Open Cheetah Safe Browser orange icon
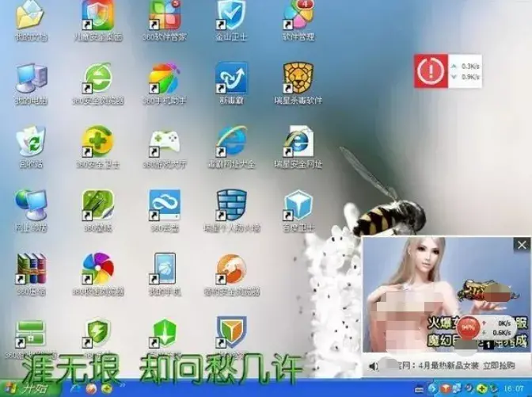The width and height of the screenshot is (532, 397). [x=231, y=269]
